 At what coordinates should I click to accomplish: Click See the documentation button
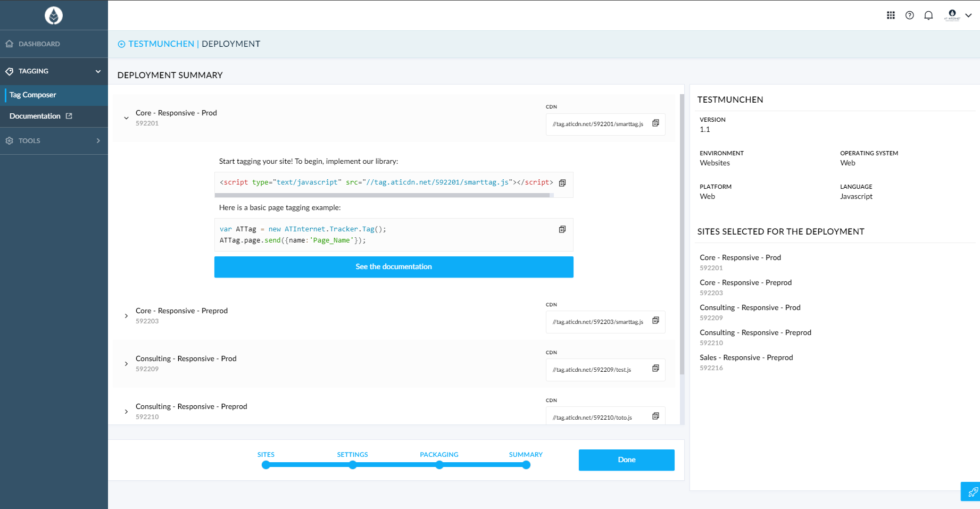point(394,267)
